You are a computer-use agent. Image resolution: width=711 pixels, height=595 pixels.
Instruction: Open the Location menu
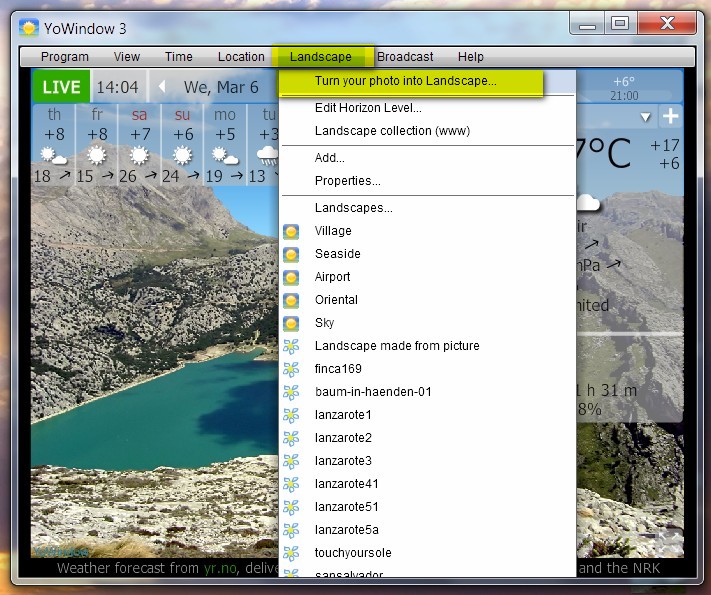[x=241, y=57]
